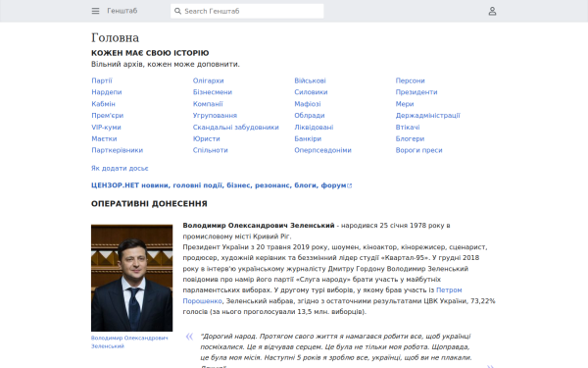Open the Силовики category
588x368 pixels.
click(x=311, y=92)
